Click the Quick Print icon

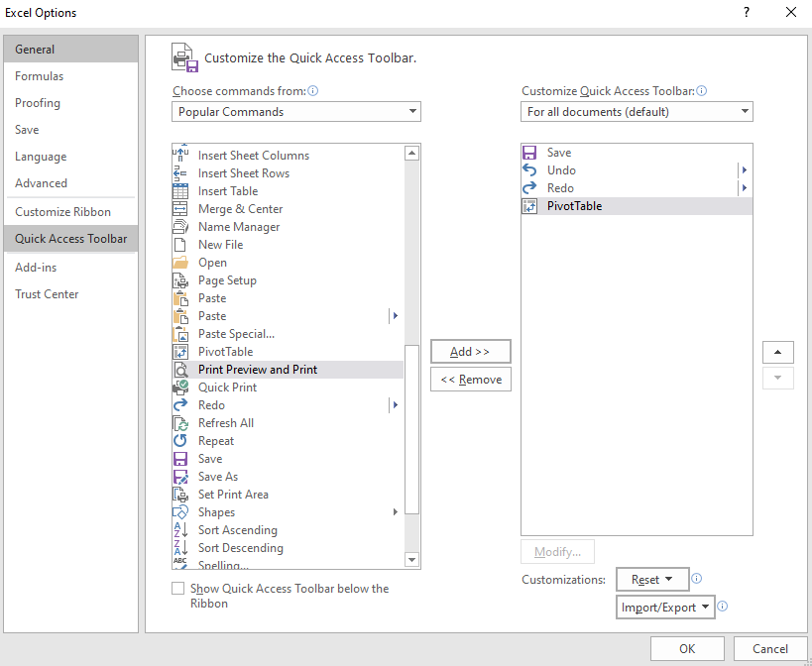180,388
